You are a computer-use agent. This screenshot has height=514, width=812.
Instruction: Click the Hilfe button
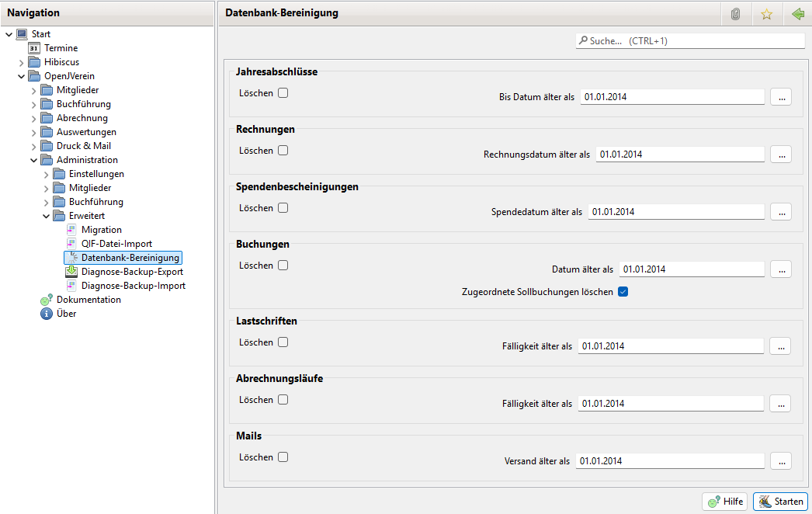pos(724,502)
